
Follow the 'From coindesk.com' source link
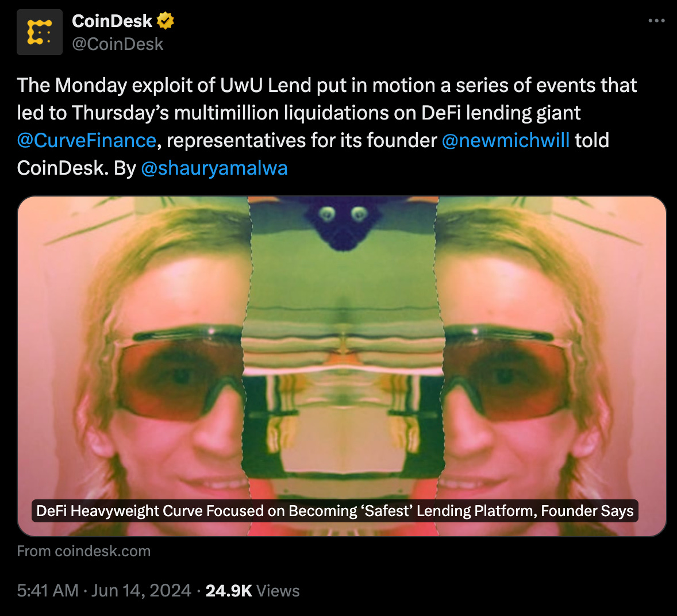tap(84, 551)
